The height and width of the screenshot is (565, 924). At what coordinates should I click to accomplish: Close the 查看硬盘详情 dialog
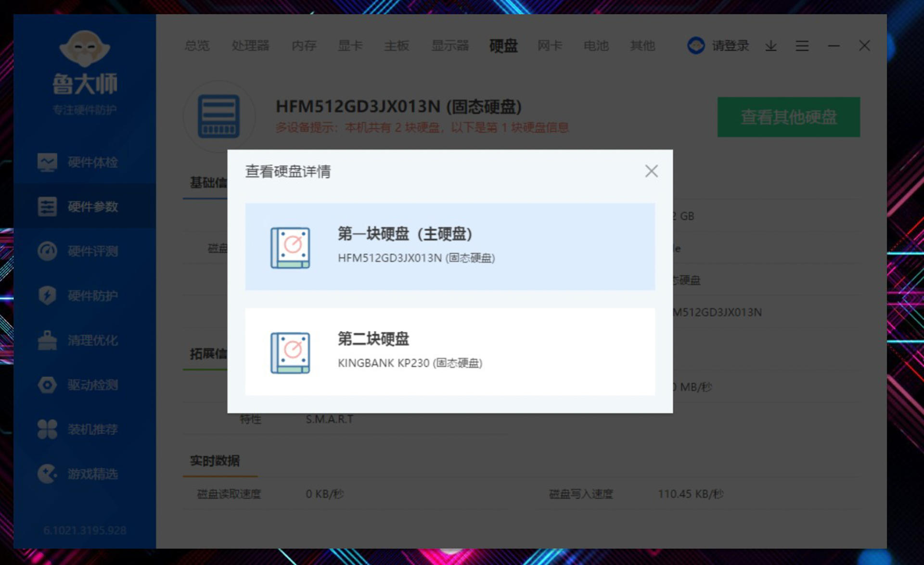tap(651, 171)
